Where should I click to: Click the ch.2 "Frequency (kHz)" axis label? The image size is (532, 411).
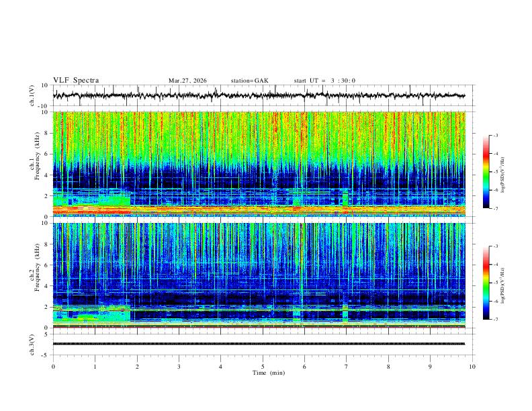(x=37, y=267)
